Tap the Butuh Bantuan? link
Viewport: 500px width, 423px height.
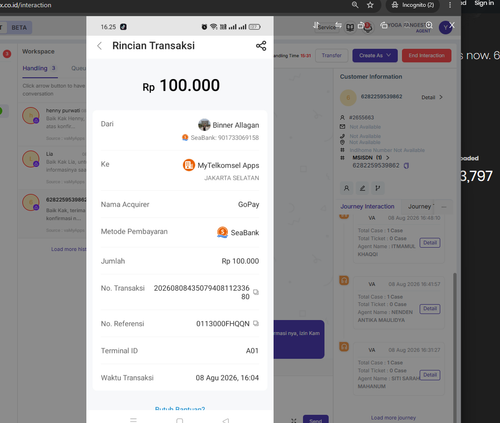click(180, 408)
